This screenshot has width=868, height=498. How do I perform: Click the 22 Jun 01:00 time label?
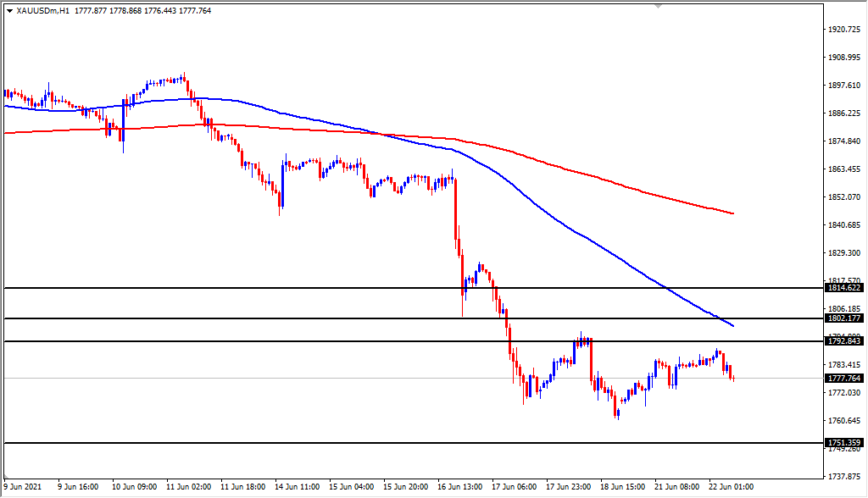pyautogui.click(x=731, y=487)
